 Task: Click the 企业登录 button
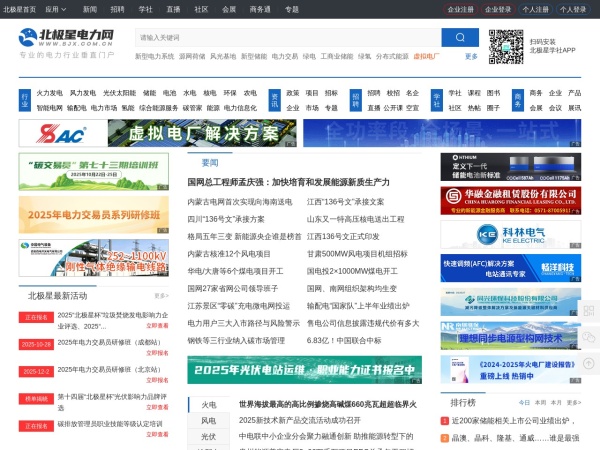pyautogui.click(x=498, y=9)
